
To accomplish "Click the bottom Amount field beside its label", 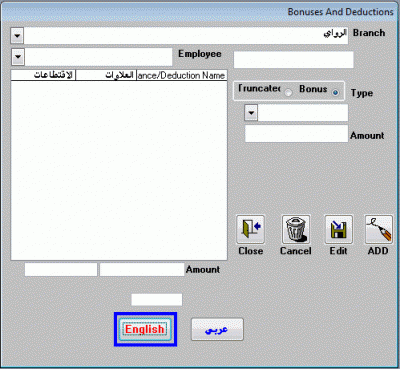I will point(142,270).
